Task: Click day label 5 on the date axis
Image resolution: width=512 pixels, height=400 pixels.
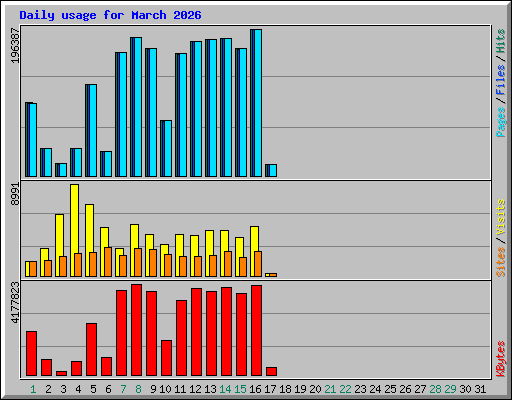Action: pos(93,389)
